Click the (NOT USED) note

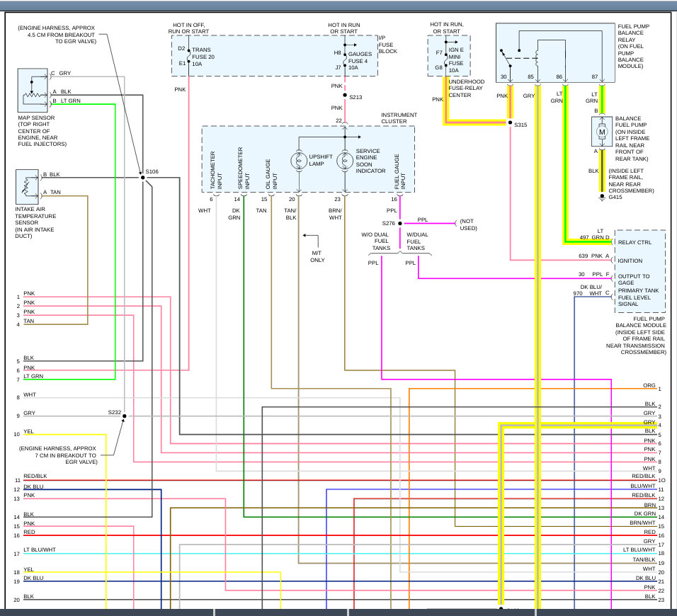468,224
